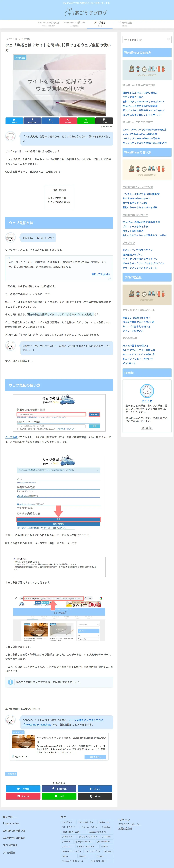174x868 pixels.
Task: Open おすすめWordPressテーマ sidebar link
Action: pos(136,198)
